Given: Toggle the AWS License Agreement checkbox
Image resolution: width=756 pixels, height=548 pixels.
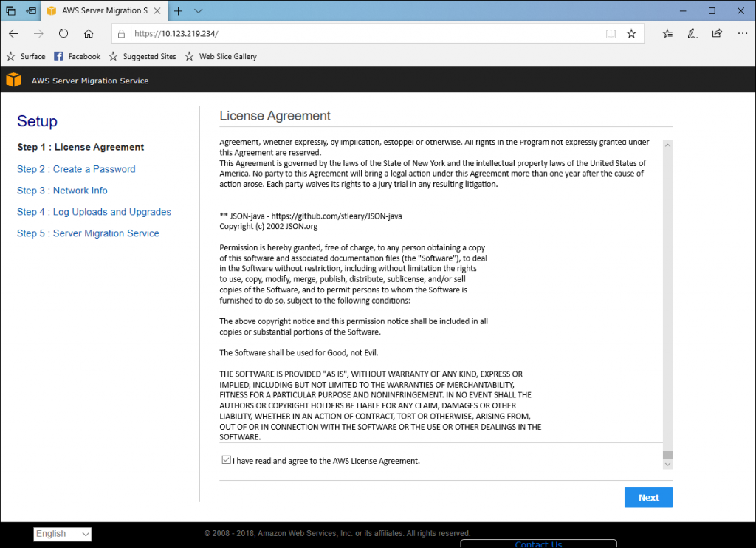Looking at the screenshot, I should pos(226,460).
